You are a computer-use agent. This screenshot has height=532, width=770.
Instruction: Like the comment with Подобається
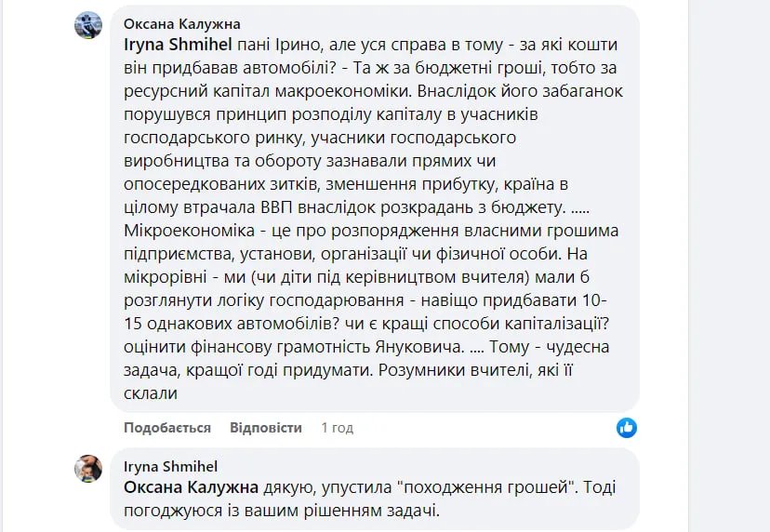click(x=167, y=428)
